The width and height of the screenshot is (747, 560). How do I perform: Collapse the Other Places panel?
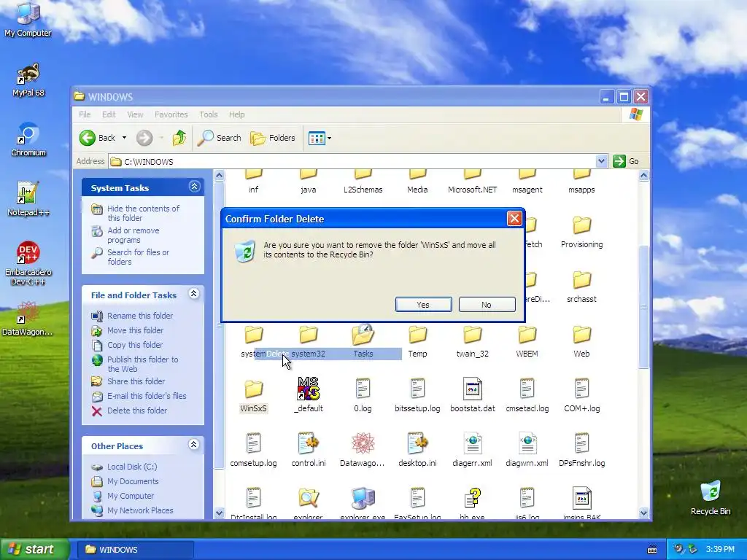tap(193, 445)
